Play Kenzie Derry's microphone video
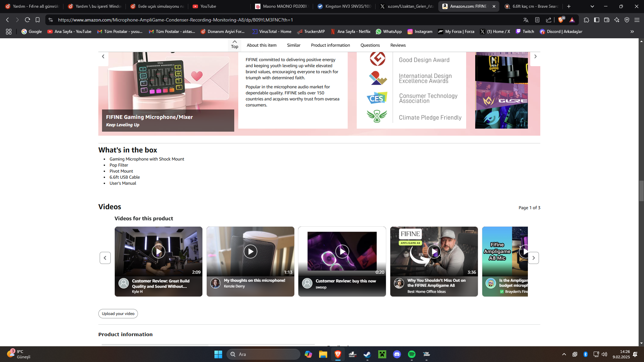The width and height of the screenshot is (644, 362). pyautogui.click(x=250, y=252)
